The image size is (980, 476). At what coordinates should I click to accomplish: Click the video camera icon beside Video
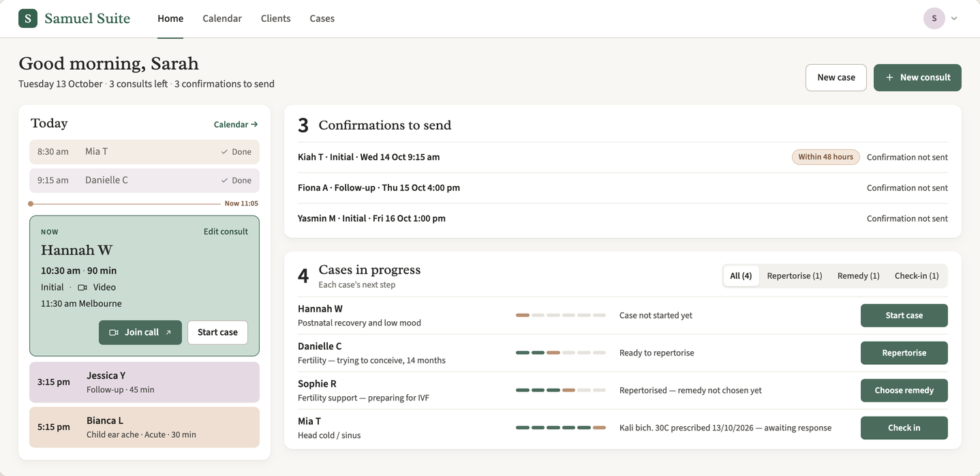point(82,288)
